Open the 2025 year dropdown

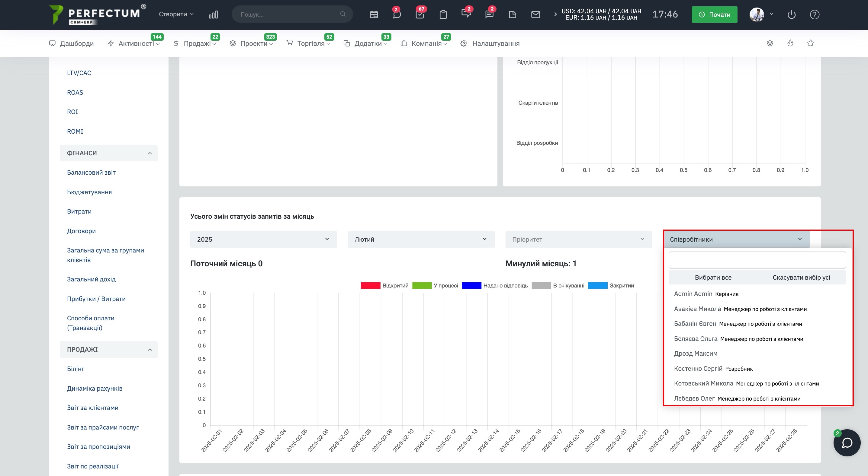pyautogui.click(x=263, y=239)
